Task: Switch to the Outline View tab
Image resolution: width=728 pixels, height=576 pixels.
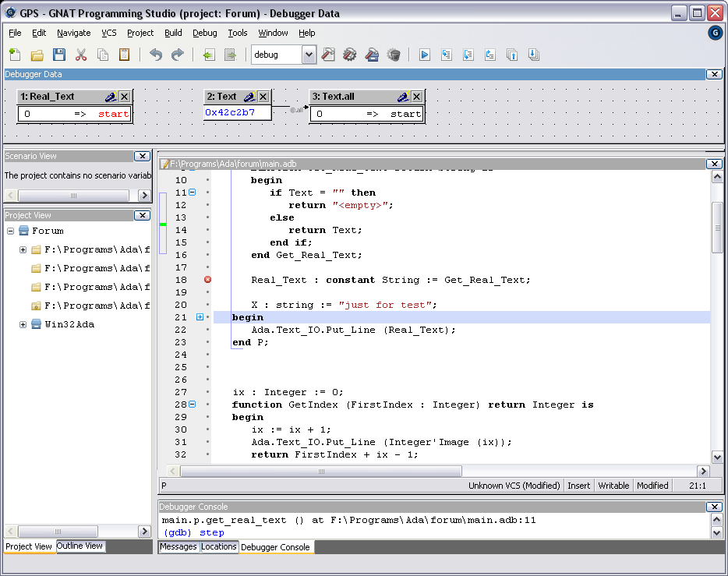Action: point(80,546)
